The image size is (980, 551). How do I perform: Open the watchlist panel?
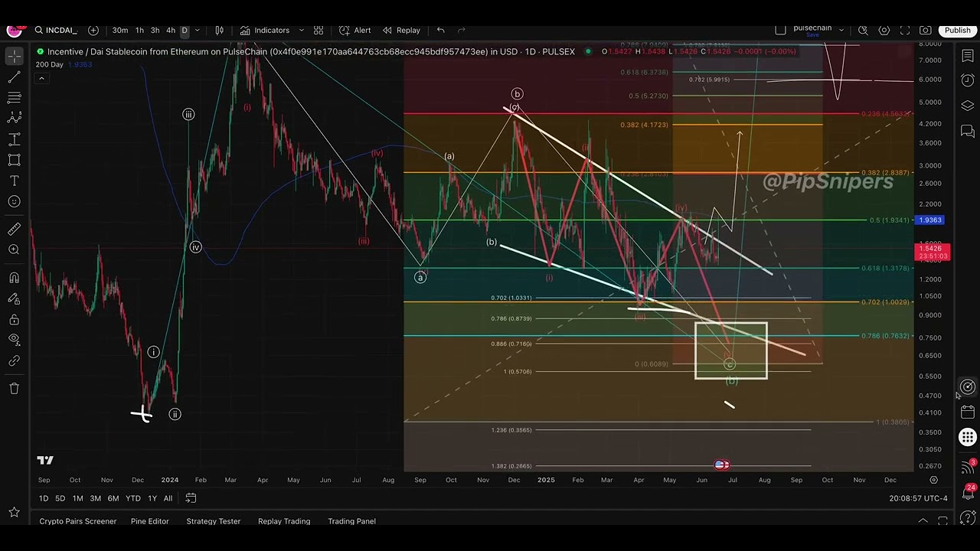[x=968, y=57]
